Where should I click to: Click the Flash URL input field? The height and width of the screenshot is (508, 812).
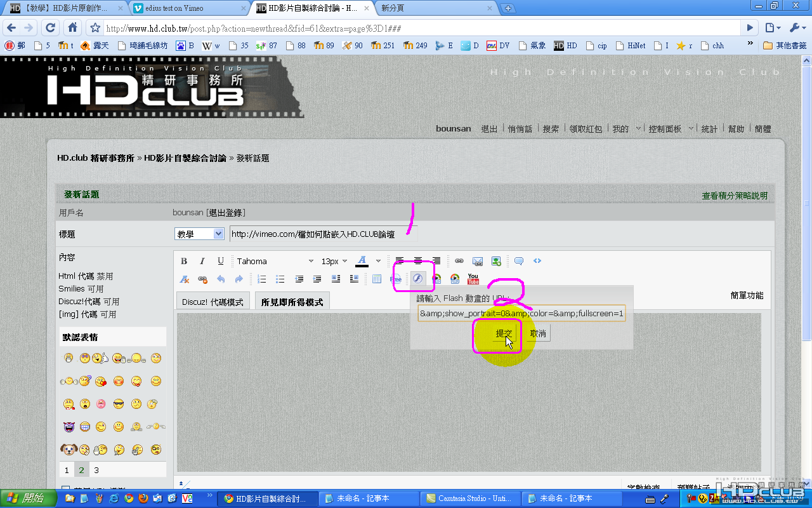pyautogui.click(x=521, y=313)
